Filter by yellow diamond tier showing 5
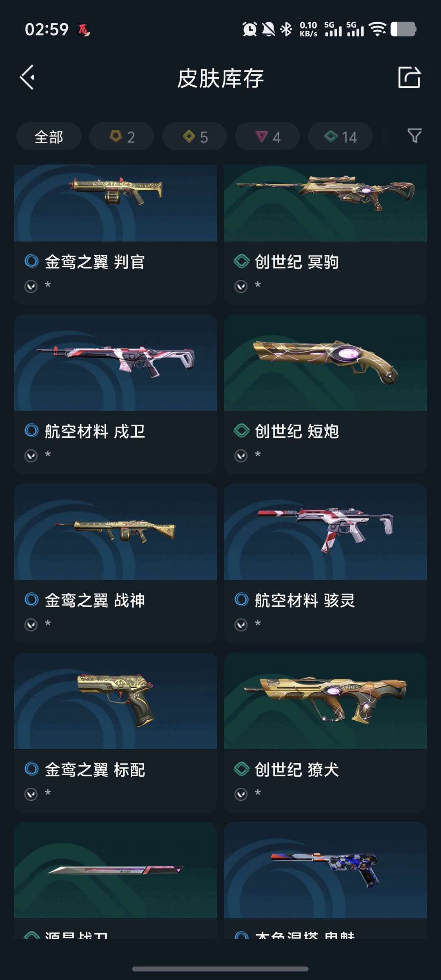The width and height of the screenshot is (441, 980). (x=195, y=136)
